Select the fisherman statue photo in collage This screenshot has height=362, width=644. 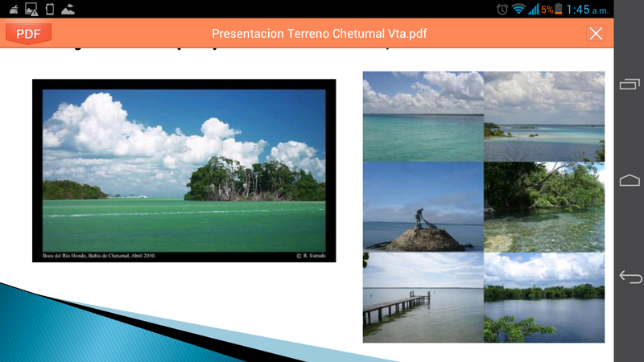[423, 207]
